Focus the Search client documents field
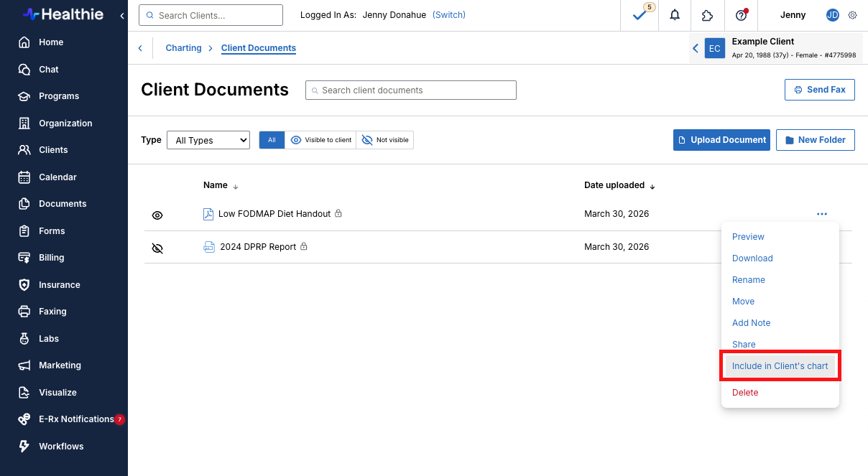 [x=411, y=90]
